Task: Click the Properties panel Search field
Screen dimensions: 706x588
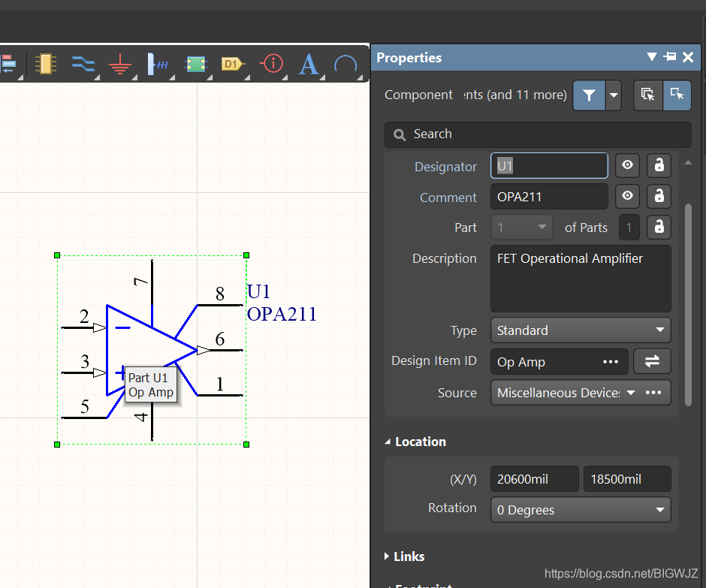Action: (538, 134)
